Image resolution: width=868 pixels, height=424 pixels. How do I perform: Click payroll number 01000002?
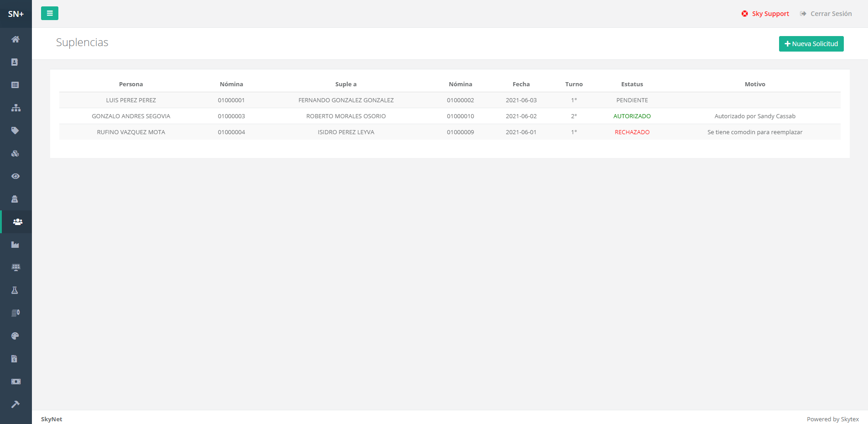tap(460, 100)
